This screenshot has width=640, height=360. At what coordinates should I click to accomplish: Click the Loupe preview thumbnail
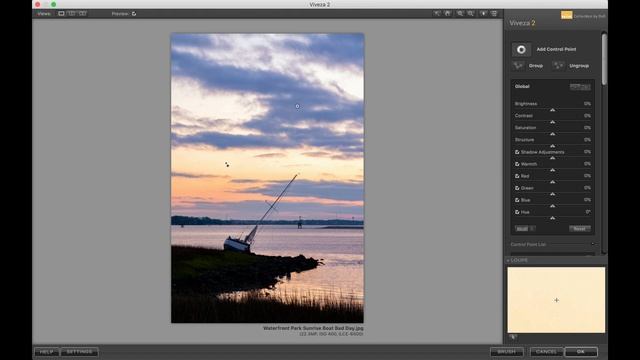pyautogui.click(x=556, y=300)
